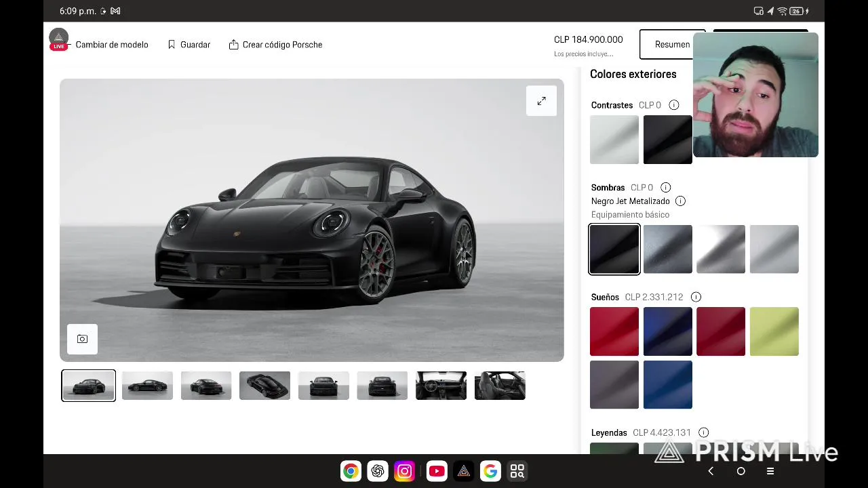
Task: Open info icon beside Negro Jet Metalizado
Action: [x=680, y=201]
